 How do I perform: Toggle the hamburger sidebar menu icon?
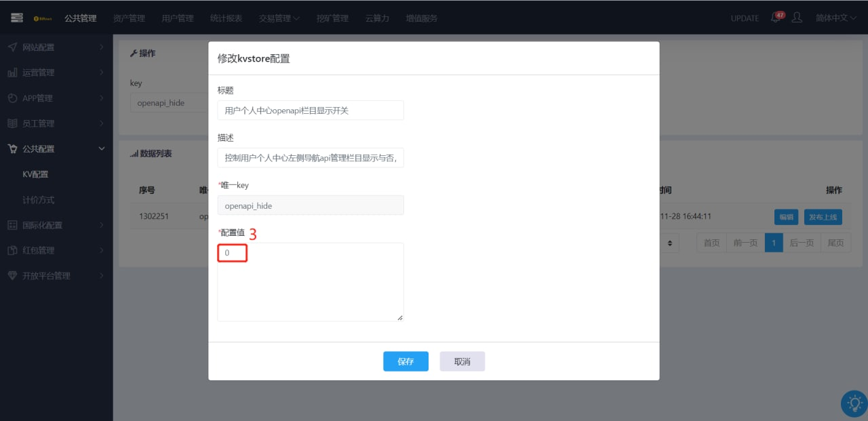click(17, 18)
